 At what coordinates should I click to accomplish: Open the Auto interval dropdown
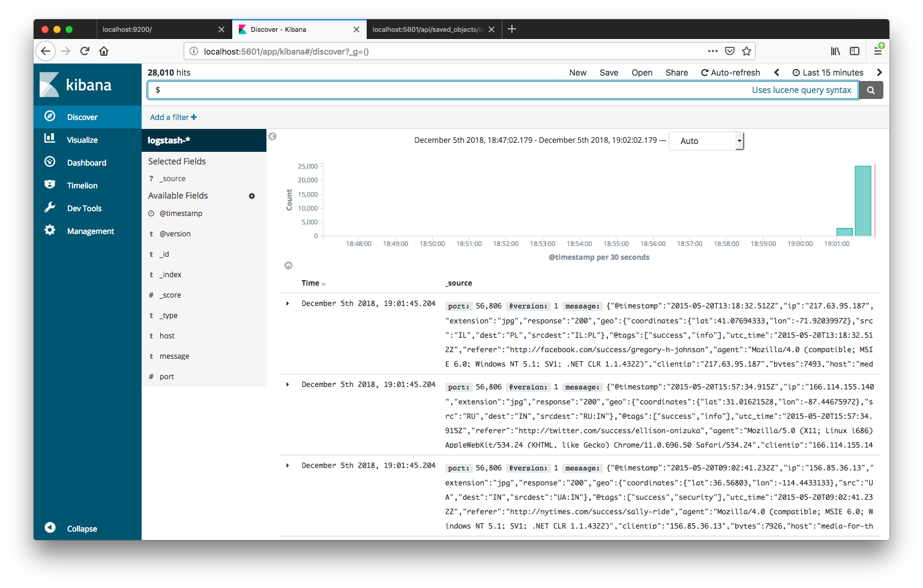[706, 141]
